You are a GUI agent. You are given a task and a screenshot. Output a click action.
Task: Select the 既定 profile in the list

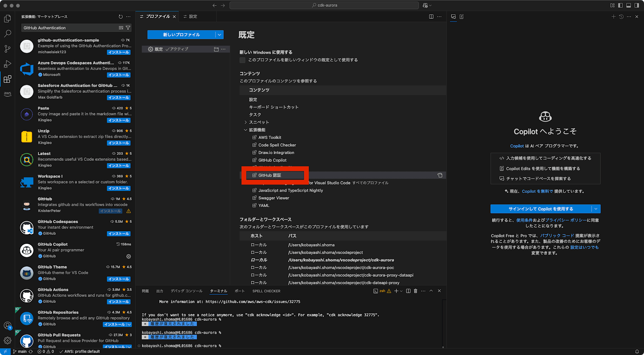[185, 49]
